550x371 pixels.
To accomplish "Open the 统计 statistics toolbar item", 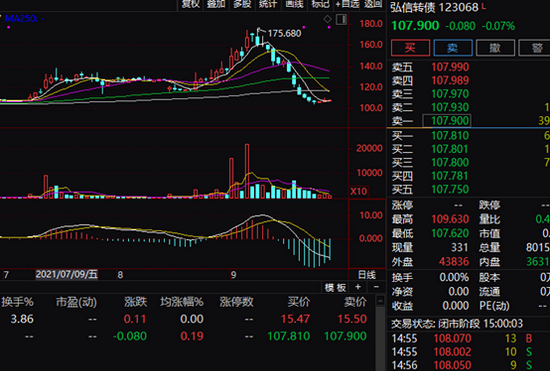I will coord(268,4).
